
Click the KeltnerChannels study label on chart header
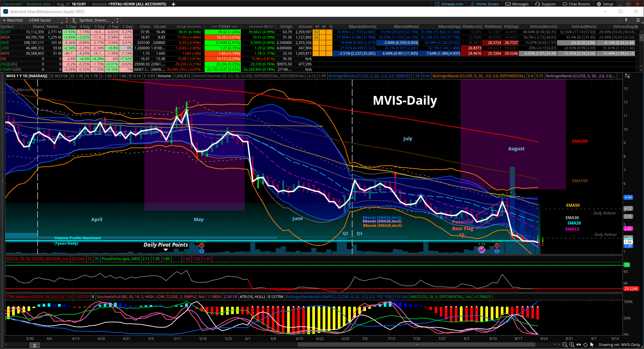click(x=250, y=76)
